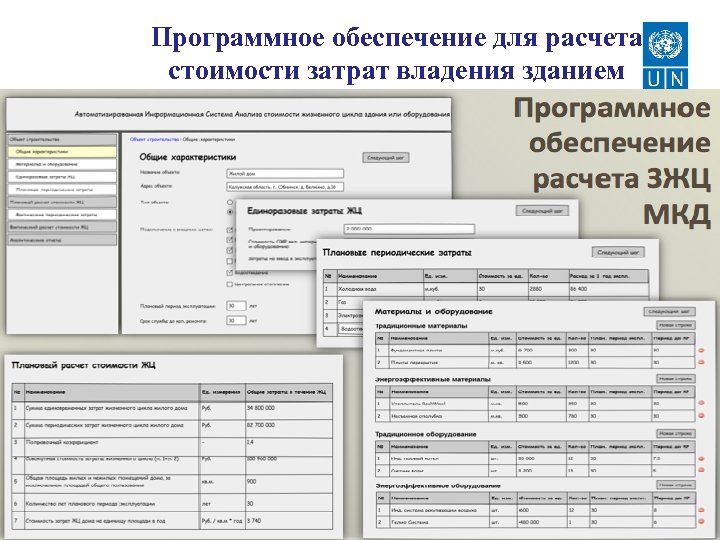Click the Плиты перекрытия name cell
The height and width of the screenshot is (540, 720).
point(439,363)
